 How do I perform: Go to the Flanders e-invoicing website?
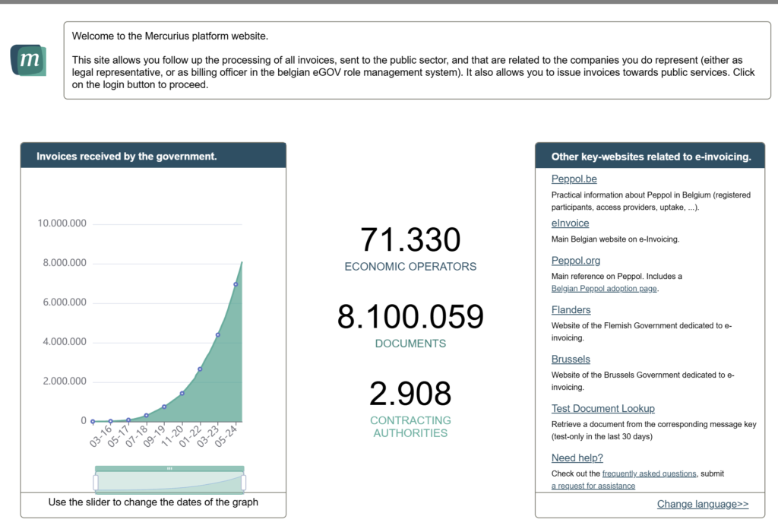(x=571, y=310)
